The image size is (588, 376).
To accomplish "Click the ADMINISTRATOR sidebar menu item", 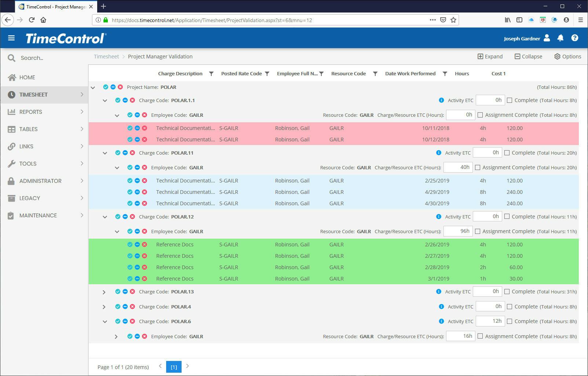I will coord(40,181).
